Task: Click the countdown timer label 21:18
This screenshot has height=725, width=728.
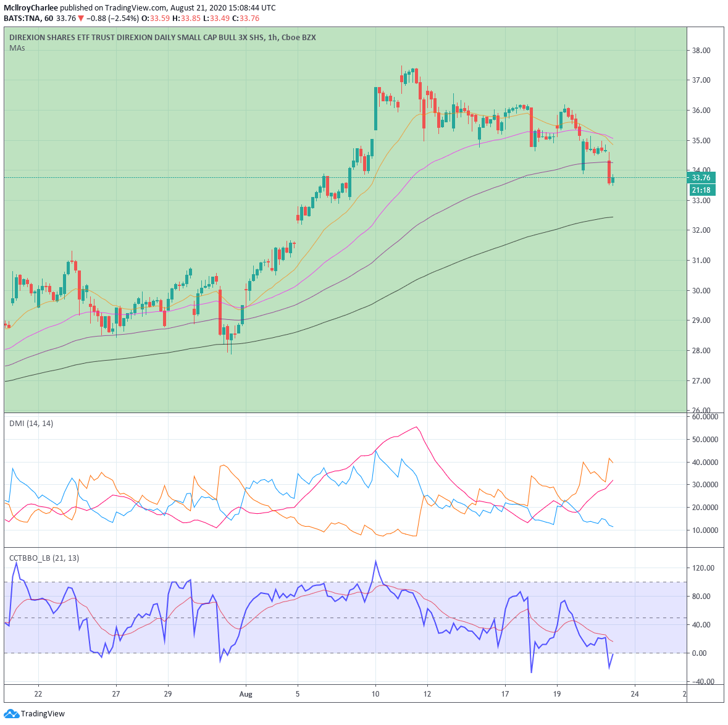Action: coord(701,190)
